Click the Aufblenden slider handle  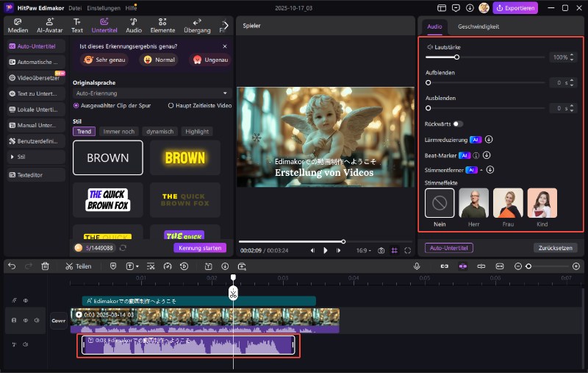tap(429, 82)
